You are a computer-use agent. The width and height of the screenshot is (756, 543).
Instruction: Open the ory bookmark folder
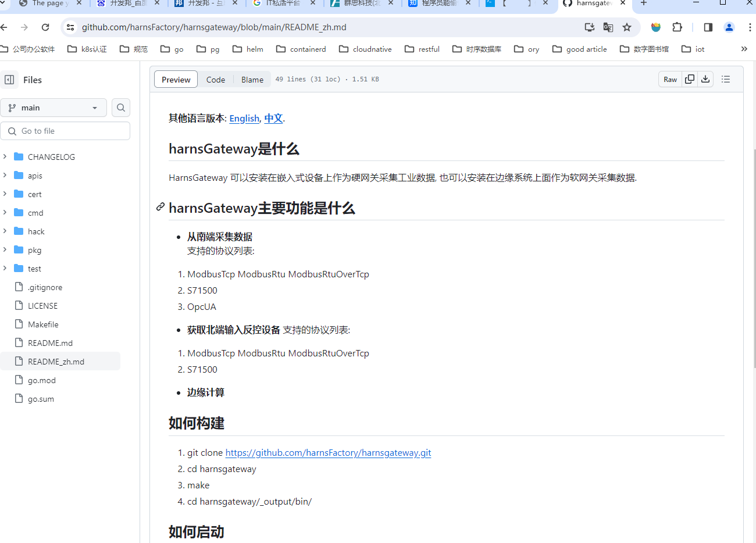pos(527,49)
